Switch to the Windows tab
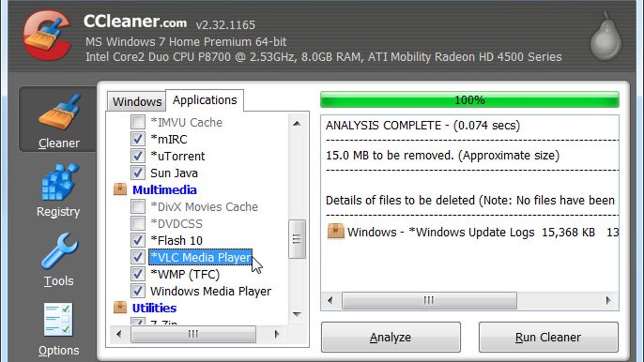644x362 pixels. (137, 101)
